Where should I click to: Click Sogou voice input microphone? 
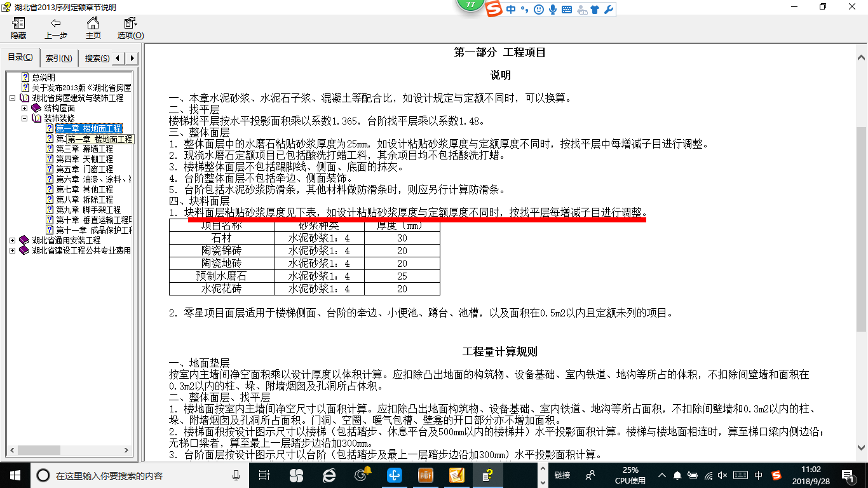[553, 10]
